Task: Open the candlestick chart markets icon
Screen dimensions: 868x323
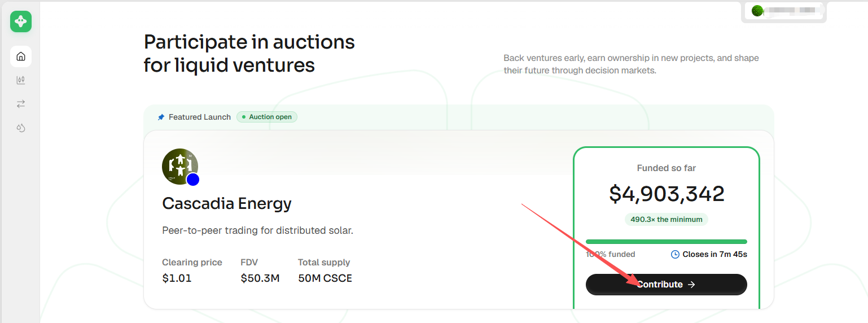Action: click(21, 80)
